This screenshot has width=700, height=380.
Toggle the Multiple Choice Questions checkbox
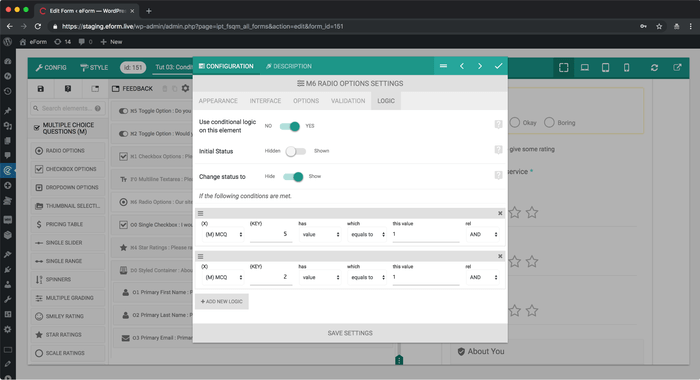(x=37, y=128)
